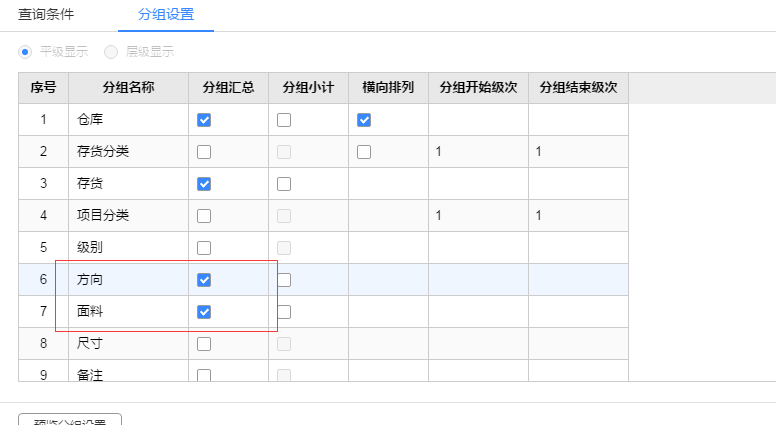This screenshot has width=776, height=425.
Task: Select the 分组设置 tab
Action: pos(165,15)
